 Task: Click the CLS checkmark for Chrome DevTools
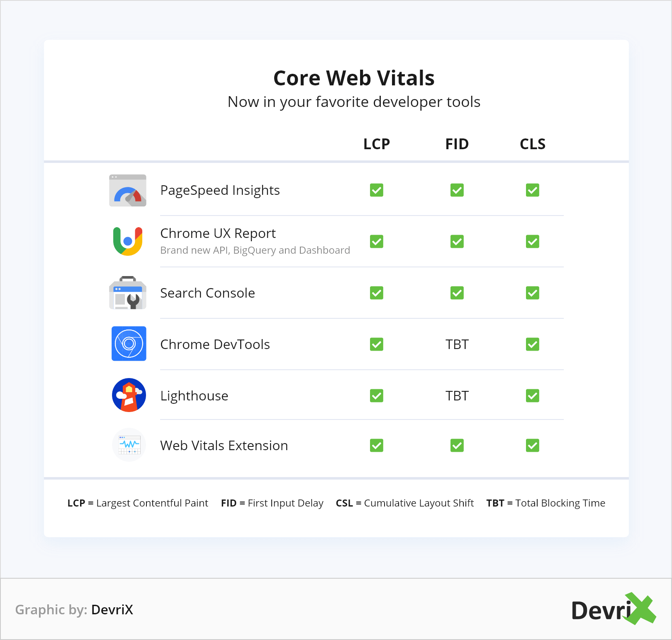533,344
